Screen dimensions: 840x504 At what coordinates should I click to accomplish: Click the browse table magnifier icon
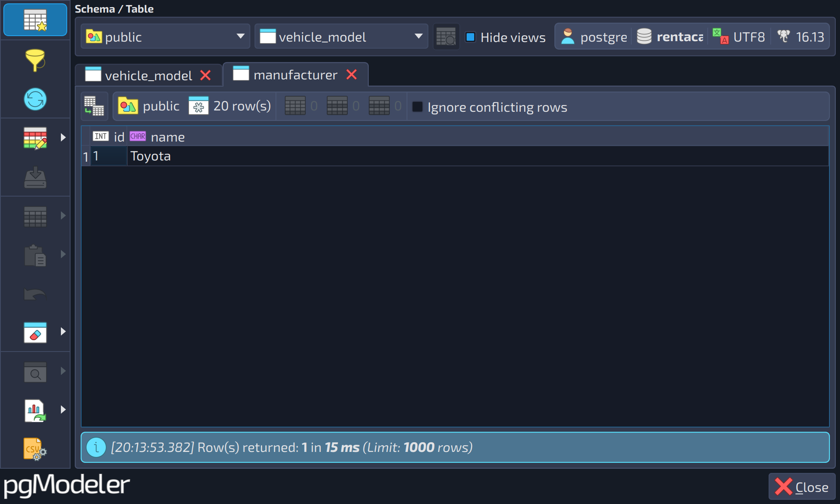35,372
